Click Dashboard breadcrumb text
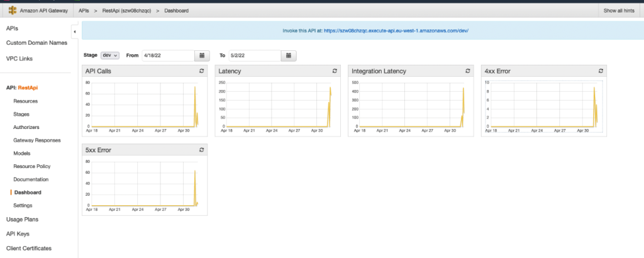 coord(177,11)
